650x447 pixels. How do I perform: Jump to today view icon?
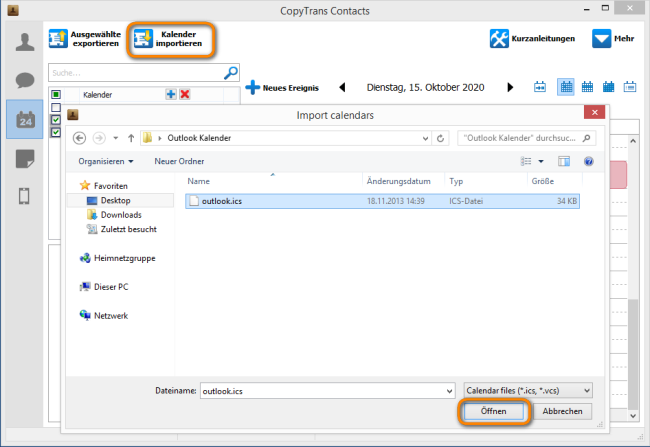pos(540,87)
